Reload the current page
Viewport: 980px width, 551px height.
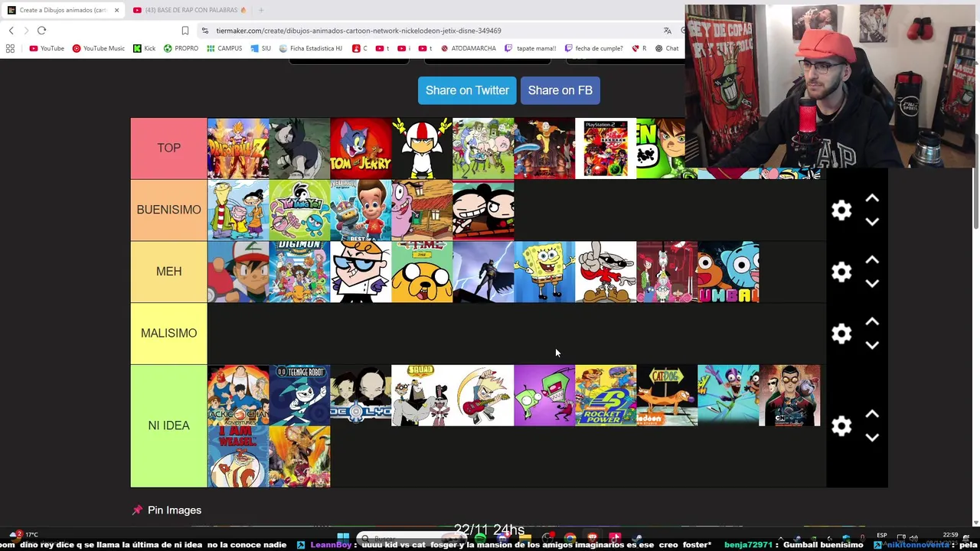41,31
